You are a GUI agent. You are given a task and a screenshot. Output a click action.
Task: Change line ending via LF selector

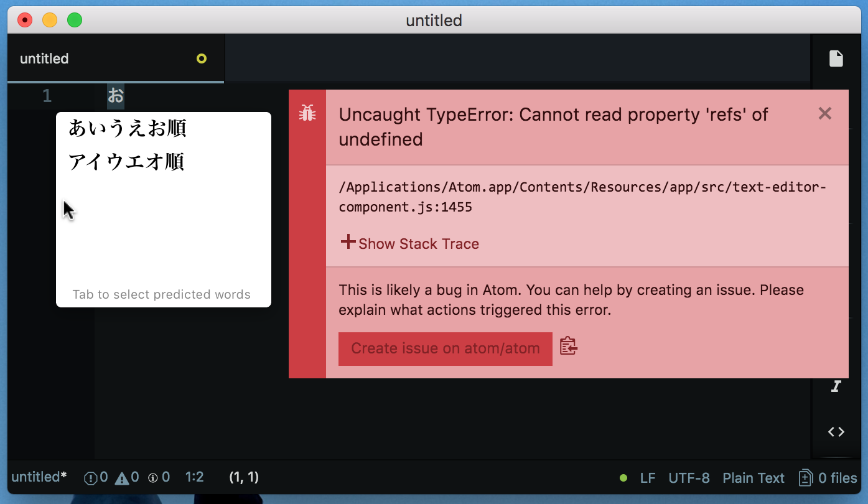[x=648, y=478]
